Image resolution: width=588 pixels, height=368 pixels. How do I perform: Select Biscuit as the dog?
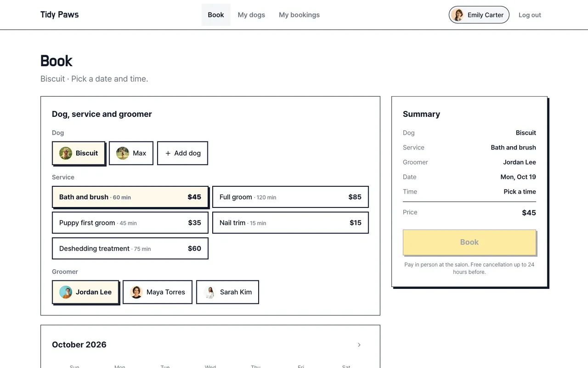click(79, 153)
